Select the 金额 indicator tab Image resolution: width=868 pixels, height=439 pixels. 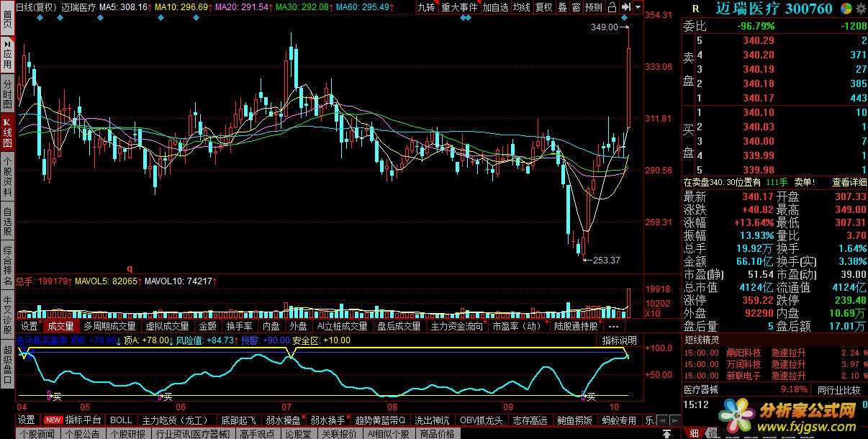(208, 326)
